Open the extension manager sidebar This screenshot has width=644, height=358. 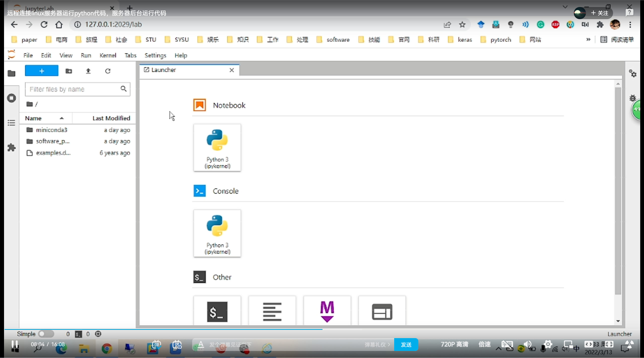pyautogui.click(x=11, y=147)
